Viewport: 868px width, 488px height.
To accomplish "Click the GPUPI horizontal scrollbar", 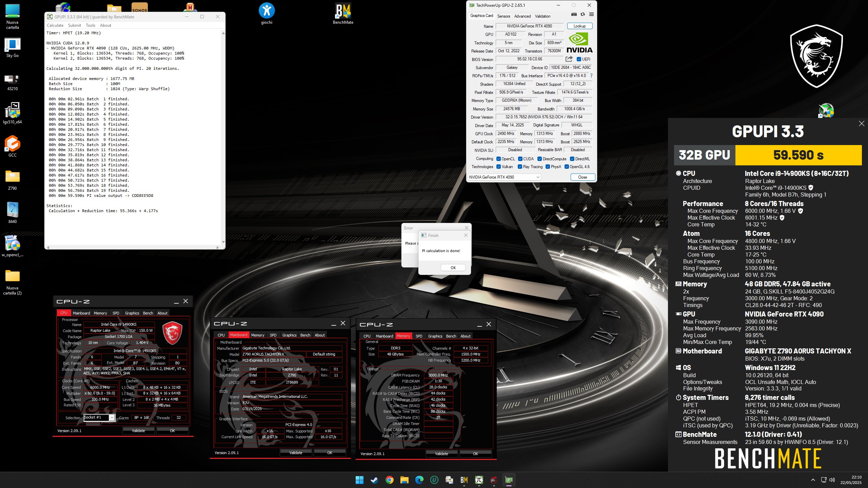I will (x=133, y=247).
